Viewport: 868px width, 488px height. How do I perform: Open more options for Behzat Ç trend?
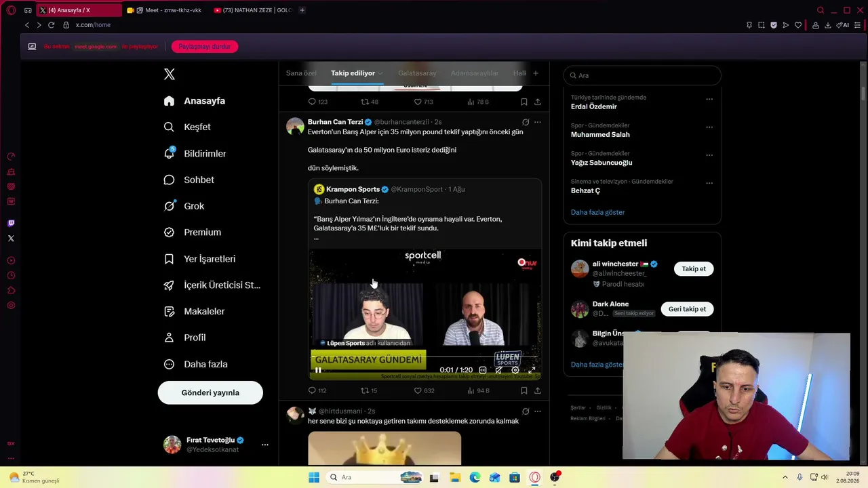[709, 183]
